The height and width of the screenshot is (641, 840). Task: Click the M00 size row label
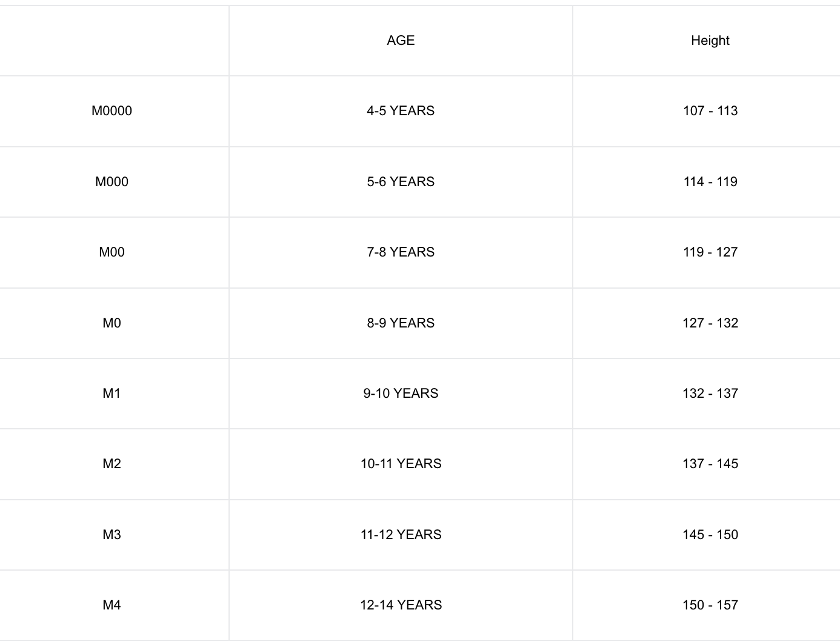pyautogui.click(x=112, y=252)
